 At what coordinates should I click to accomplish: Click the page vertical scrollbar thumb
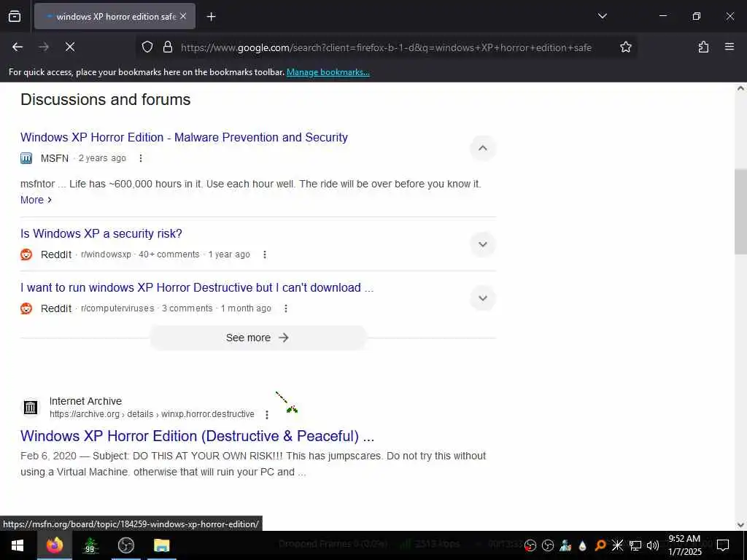740,212
